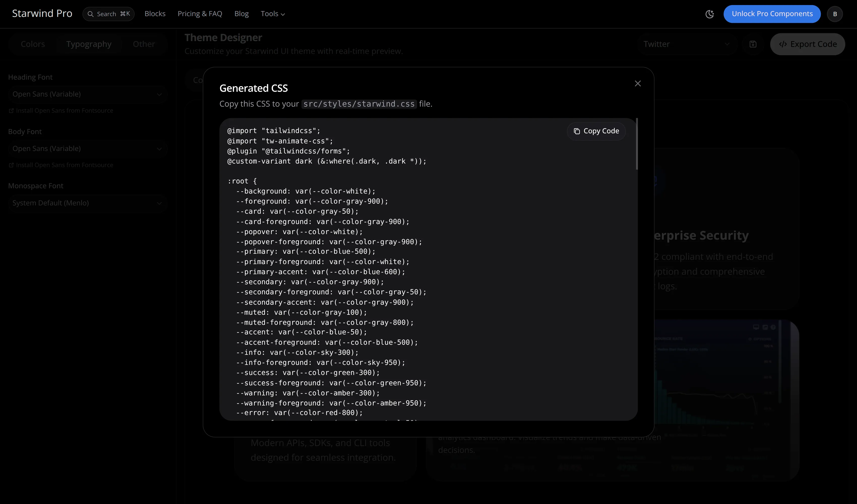Viewport: 857px width, 504px height.
Task: Install Open Sans link under Body Font
Action: pyautogui.click(x=61, y=165)
